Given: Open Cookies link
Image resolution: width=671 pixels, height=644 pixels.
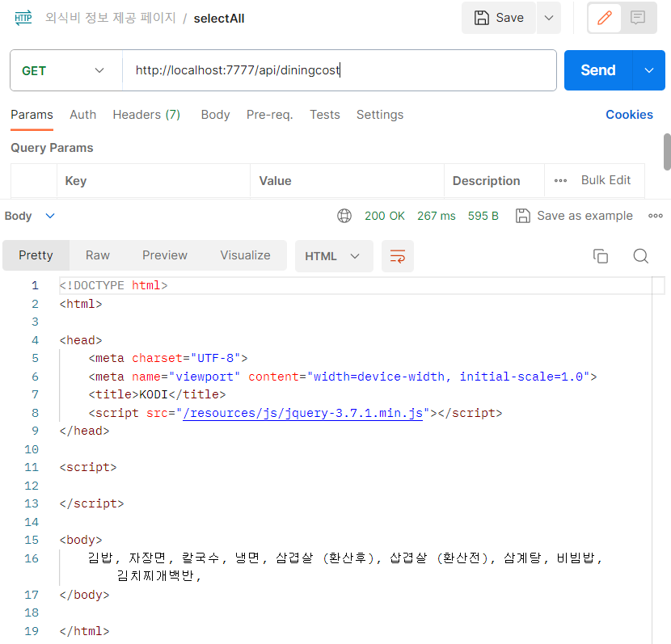Looking at the screenshot, I should coord(629,115).
